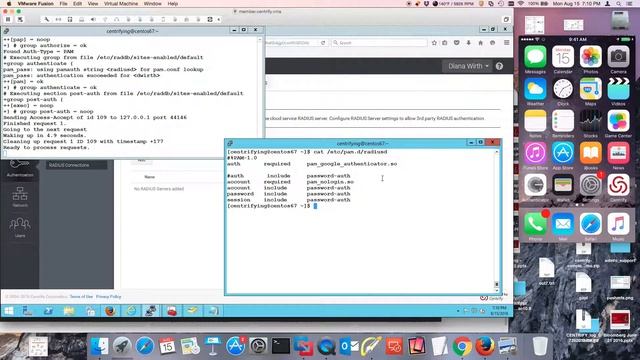Screen dimensions: 640x360
Task: Tap the Mail icon in the iPhone dock
Action: (563, 224)
